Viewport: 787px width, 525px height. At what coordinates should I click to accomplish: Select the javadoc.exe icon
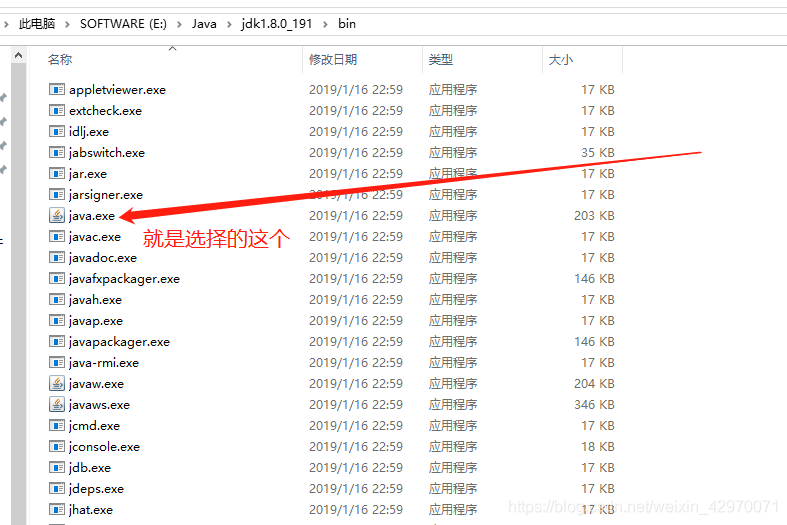click(57, 257)
